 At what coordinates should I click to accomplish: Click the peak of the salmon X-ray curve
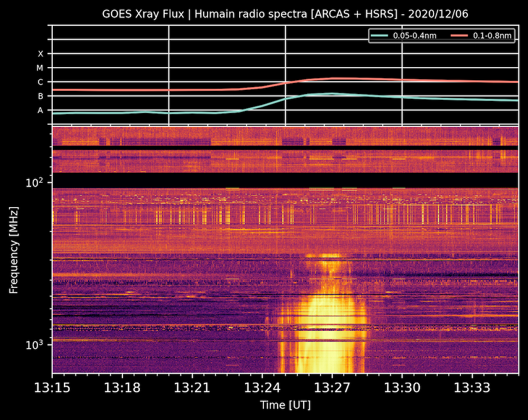click(333, 79)
